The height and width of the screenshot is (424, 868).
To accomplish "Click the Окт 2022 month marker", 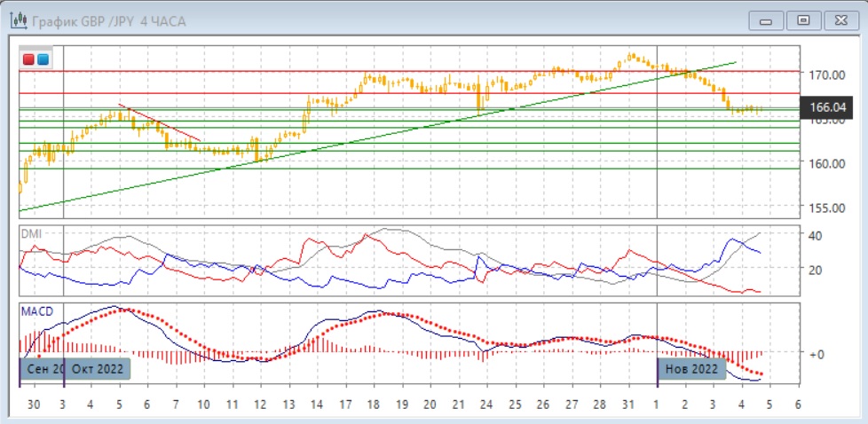I will [98, 368].
